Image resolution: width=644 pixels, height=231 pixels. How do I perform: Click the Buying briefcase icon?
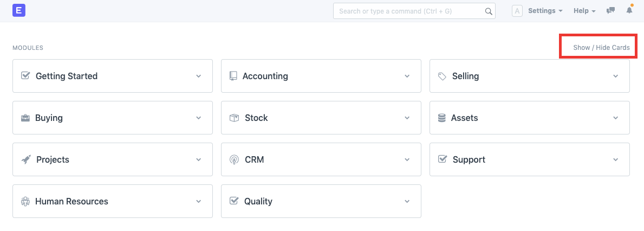pos(25,118)
